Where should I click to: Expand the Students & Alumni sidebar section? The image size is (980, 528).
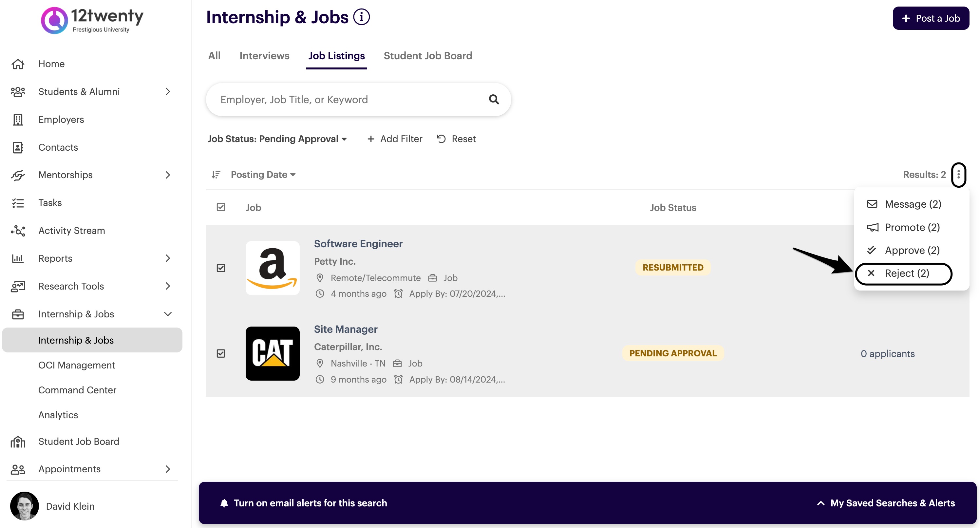pyautogui.click(x=167, y=92)
